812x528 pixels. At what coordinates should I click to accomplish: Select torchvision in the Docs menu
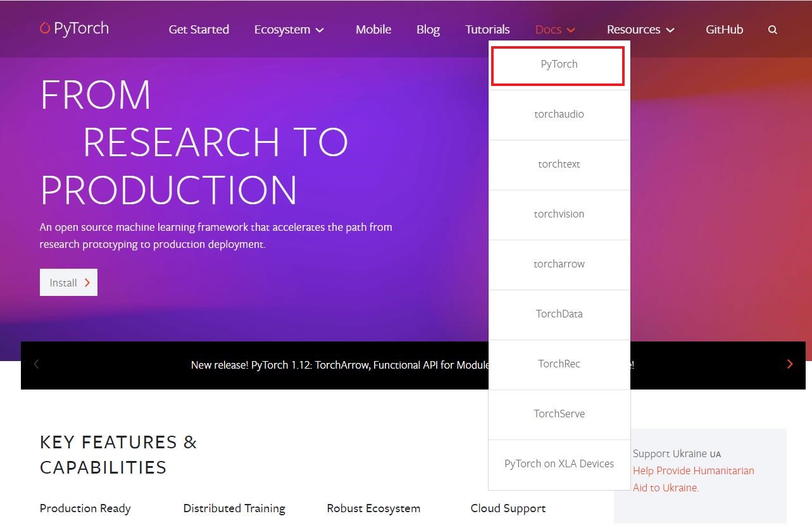(x=559, y=214)
